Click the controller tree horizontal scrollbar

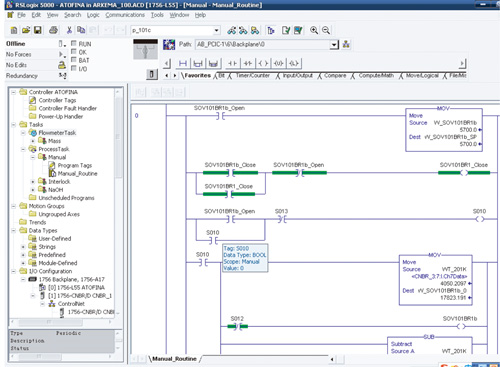point(62,322)
